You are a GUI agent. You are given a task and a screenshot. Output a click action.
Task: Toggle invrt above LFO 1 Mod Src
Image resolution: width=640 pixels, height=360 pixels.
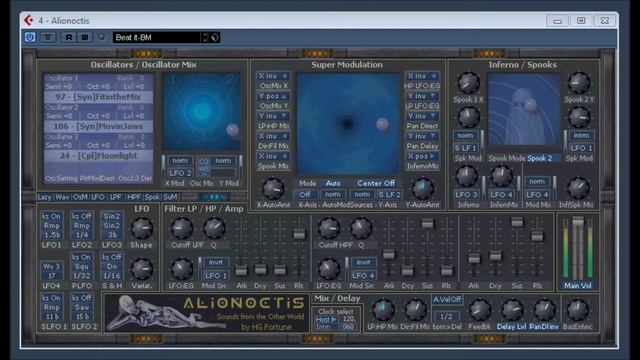click(216, 262)
